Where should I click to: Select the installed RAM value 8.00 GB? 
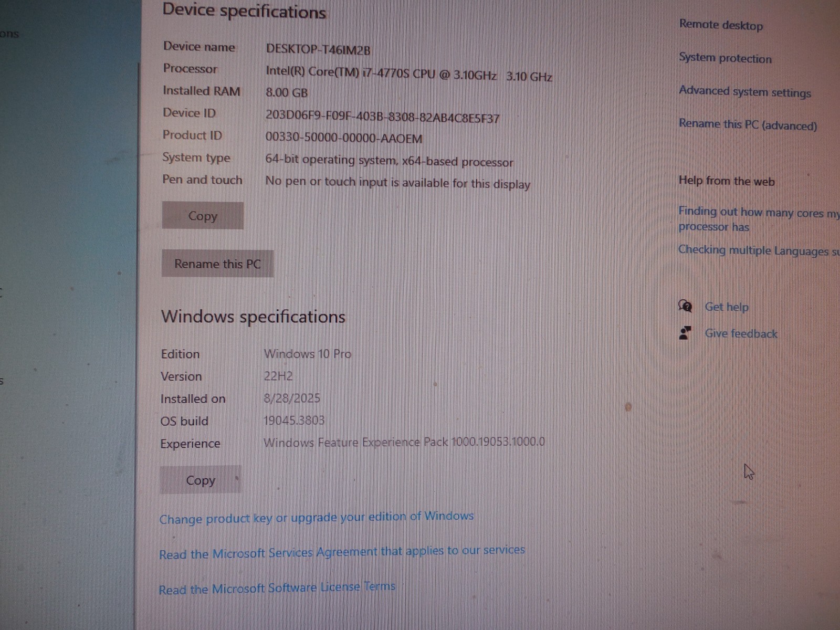pos(287,93)
